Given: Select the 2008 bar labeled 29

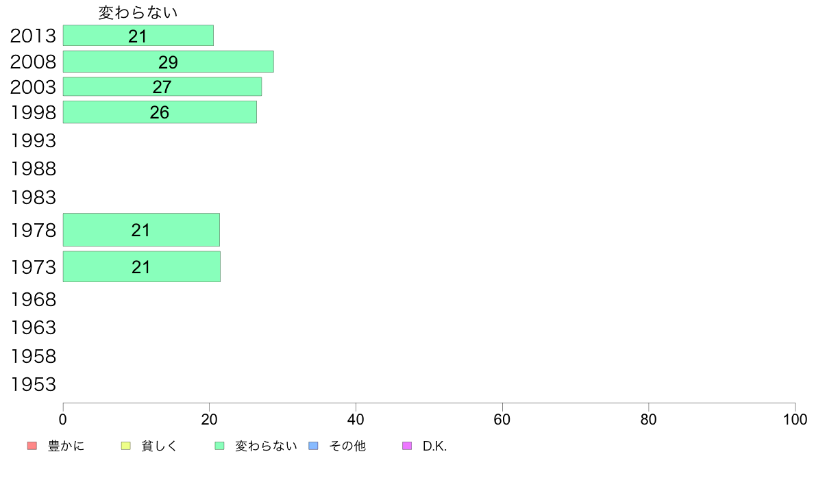Looking at the screenshot, I should [x=168, y=62].
